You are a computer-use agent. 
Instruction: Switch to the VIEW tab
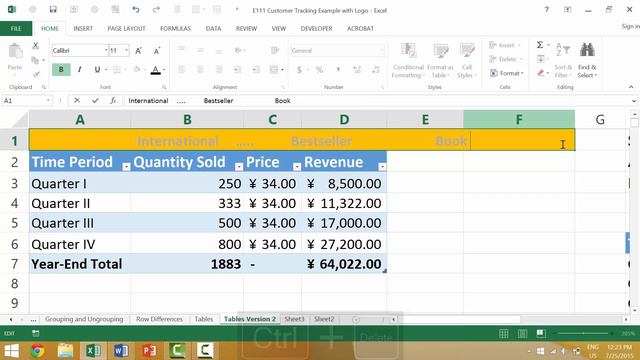pos(279,29)
